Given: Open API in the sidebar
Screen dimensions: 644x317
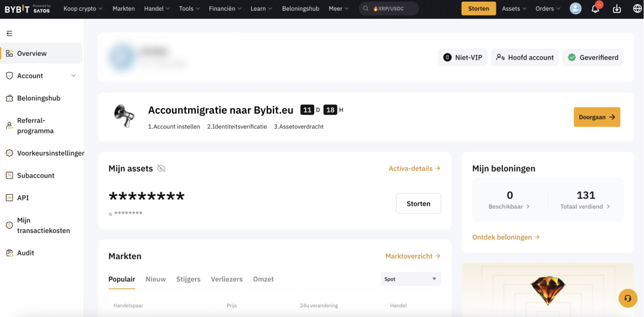Looking at the screenshot, I should [x=23, y=198].
